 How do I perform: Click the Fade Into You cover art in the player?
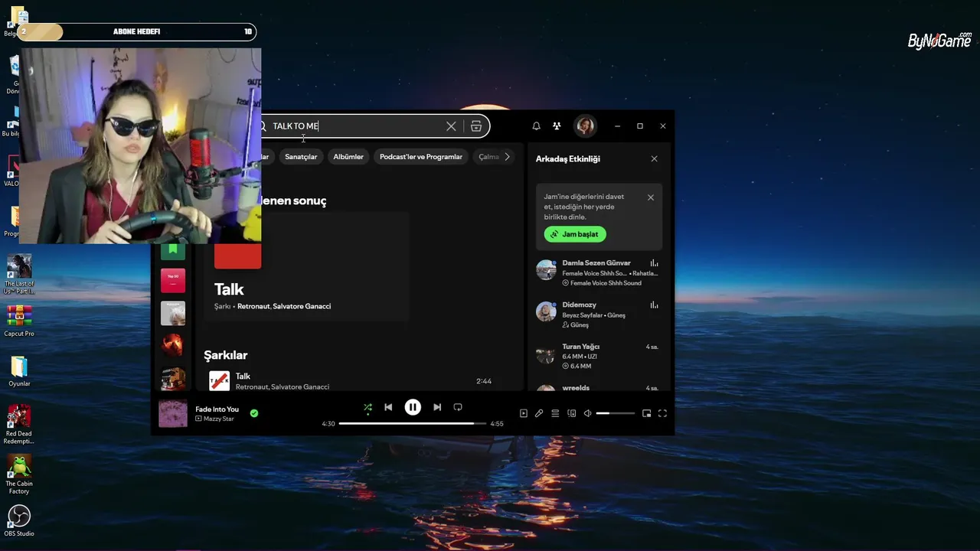pos(173,413)
